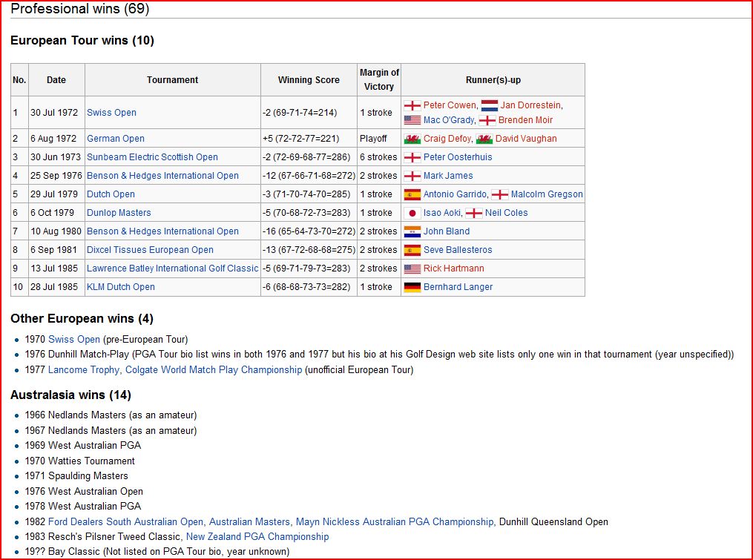
Task: Open Peter Cowen's red link
Action: point(450,105)
